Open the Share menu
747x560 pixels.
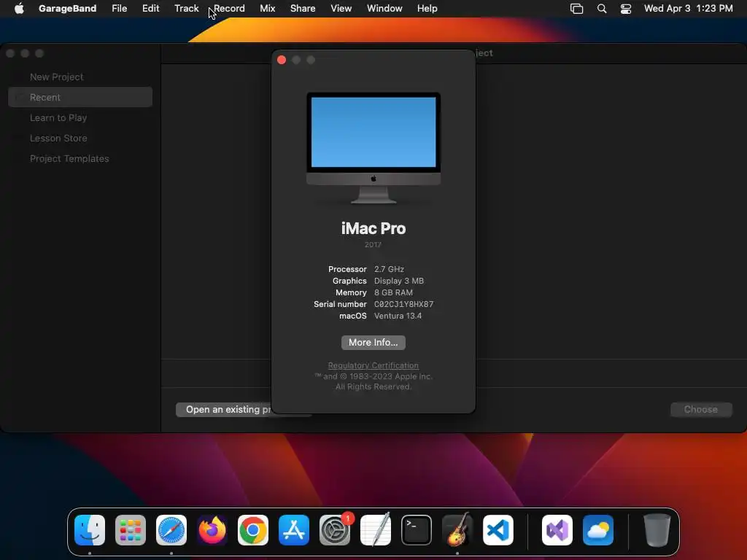tap(303, 8)
